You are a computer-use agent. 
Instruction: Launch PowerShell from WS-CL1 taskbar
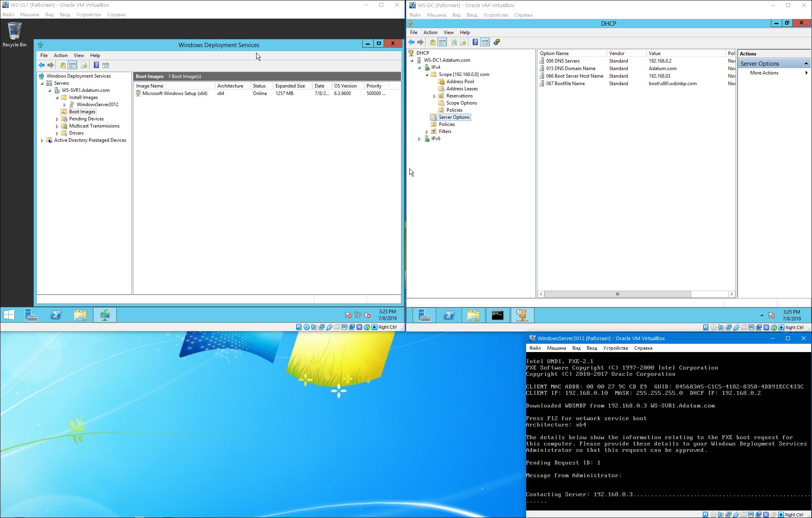(x=56, y=315)
